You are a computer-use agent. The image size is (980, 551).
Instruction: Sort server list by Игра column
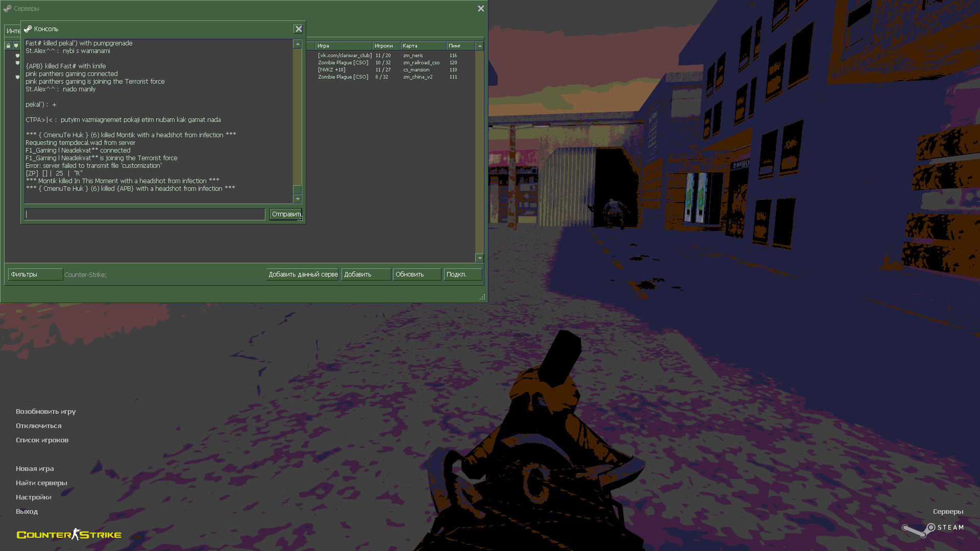pos(344,46)
